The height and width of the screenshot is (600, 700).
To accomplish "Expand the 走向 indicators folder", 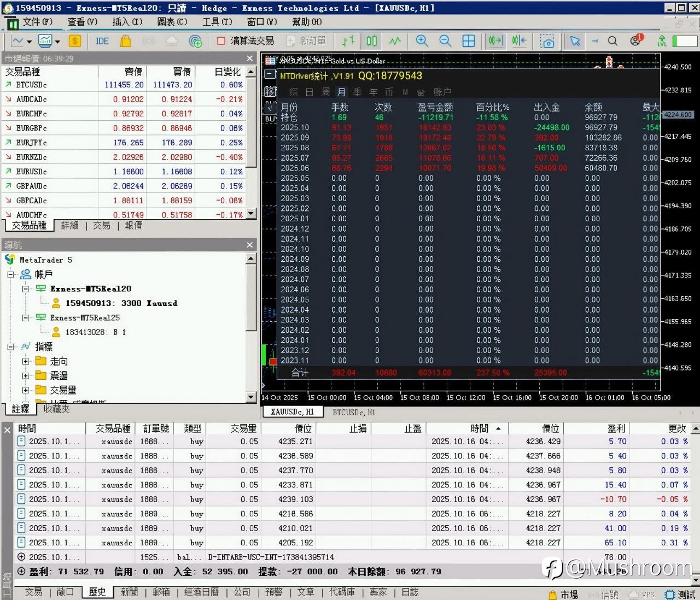I will (x=25, y=361).
